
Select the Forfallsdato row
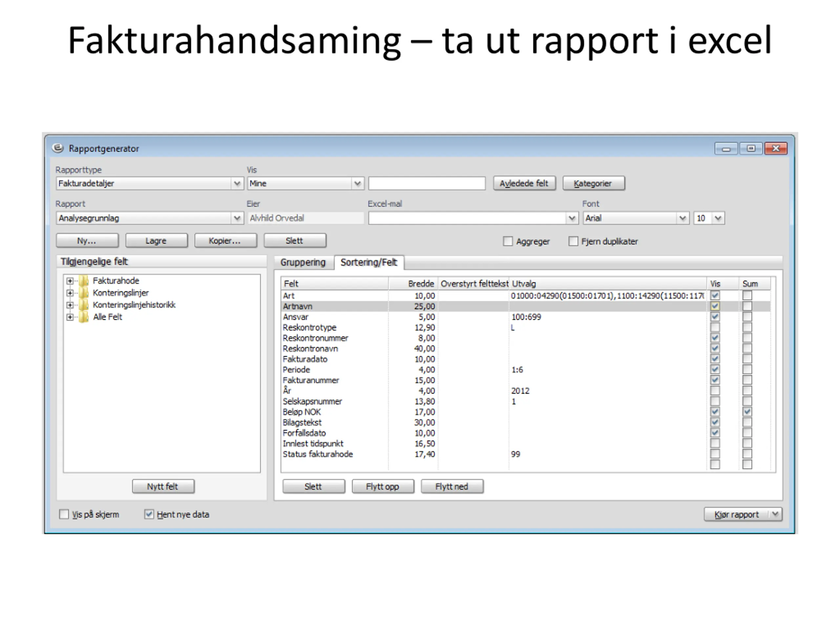pos(526,433)
